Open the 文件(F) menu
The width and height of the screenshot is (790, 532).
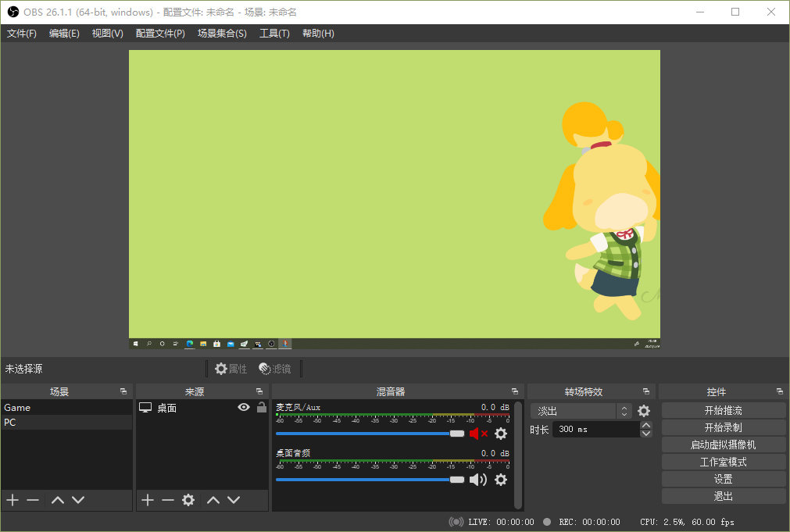point(22,34)
